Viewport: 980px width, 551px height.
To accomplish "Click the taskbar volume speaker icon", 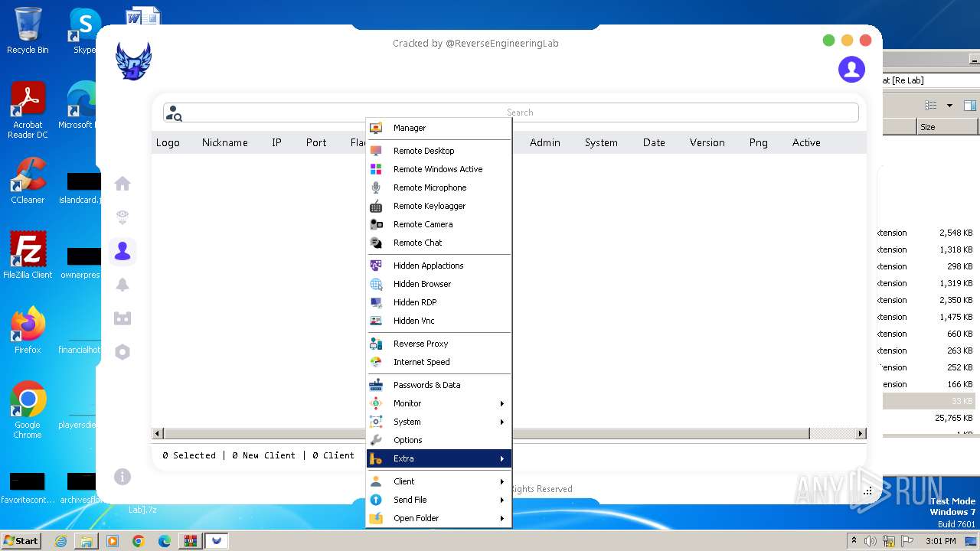I will [871, 541].
